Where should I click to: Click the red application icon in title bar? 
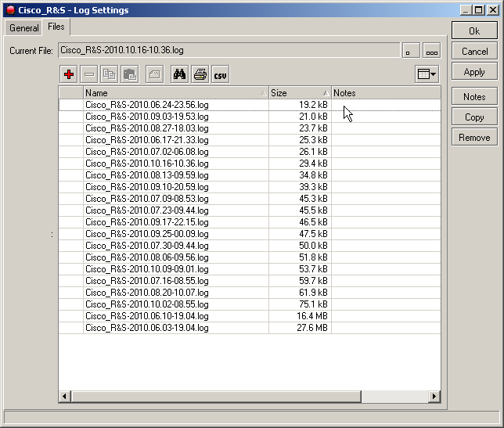tap(11, 10)
